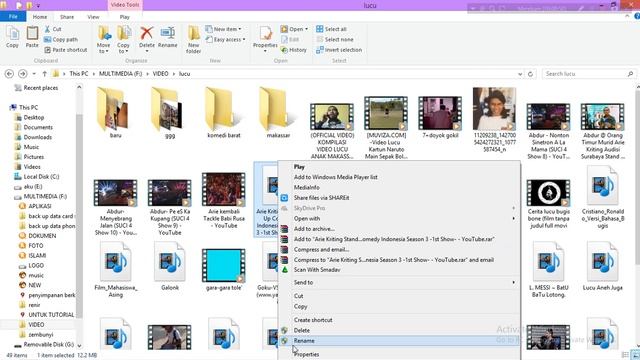Click the Video Tools contextual tab

click(x=125, y=5)
